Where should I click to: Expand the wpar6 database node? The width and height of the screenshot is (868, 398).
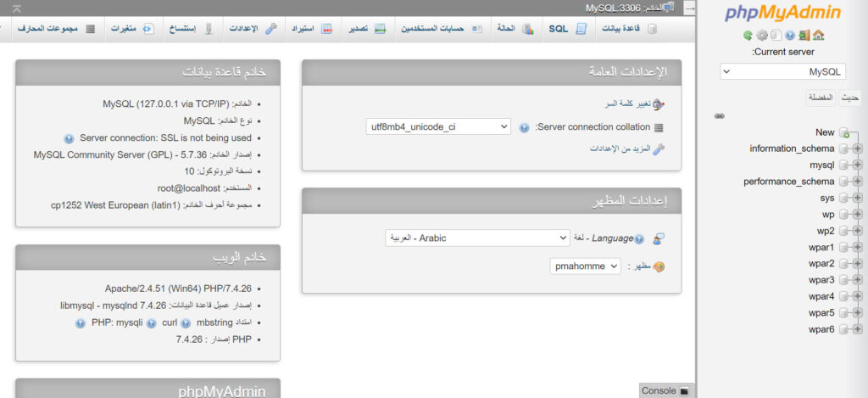coord(858,329)
